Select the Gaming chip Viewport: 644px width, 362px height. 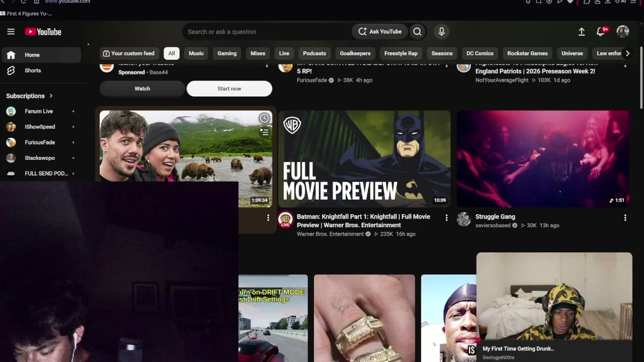pyautogui.click(x=227, y=53)
